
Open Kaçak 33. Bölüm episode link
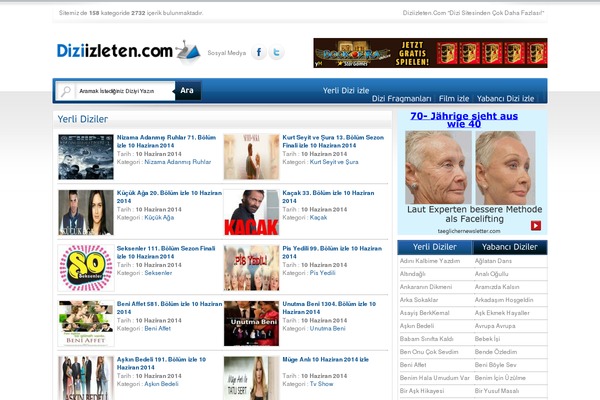click(328, 197)
